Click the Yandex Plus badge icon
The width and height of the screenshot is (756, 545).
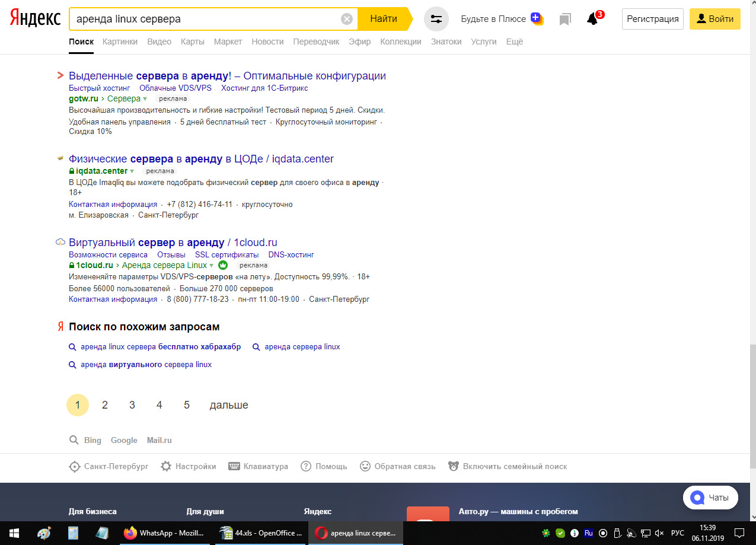click(x=536, y=18)
